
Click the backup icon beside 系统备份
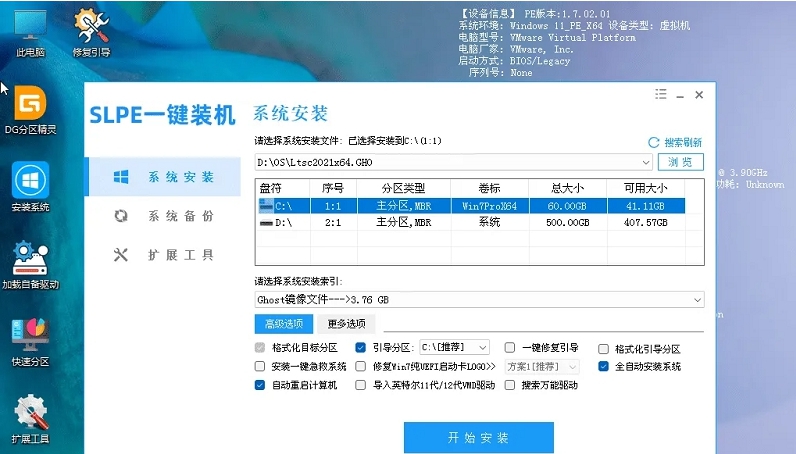point(121,216)
